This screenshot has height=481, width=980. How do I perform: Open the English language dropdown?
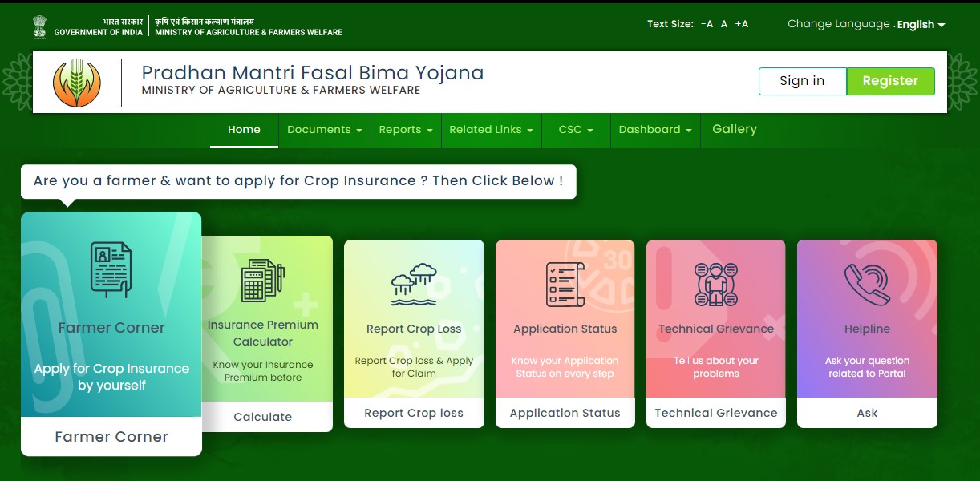click(921, 25)
